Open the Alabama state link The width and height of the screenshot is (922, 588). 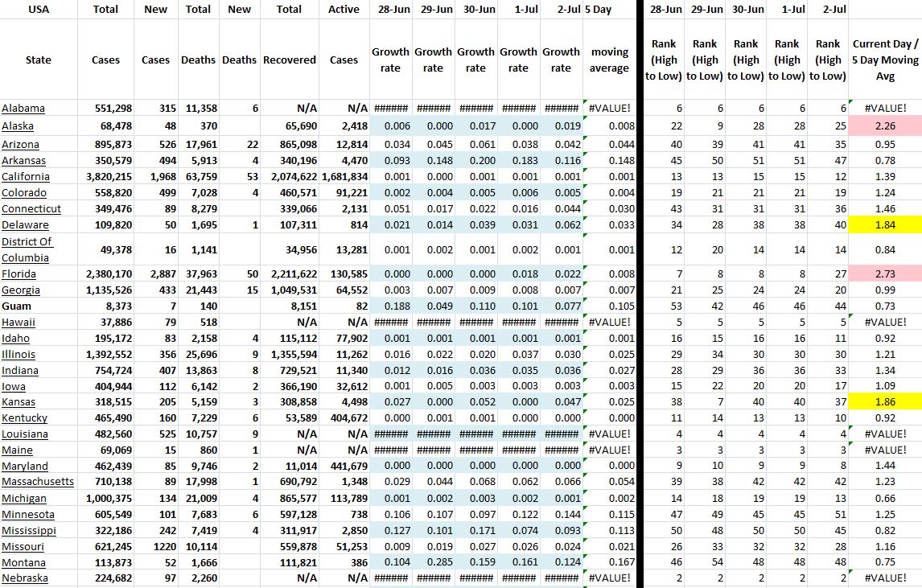click(23, 109)
